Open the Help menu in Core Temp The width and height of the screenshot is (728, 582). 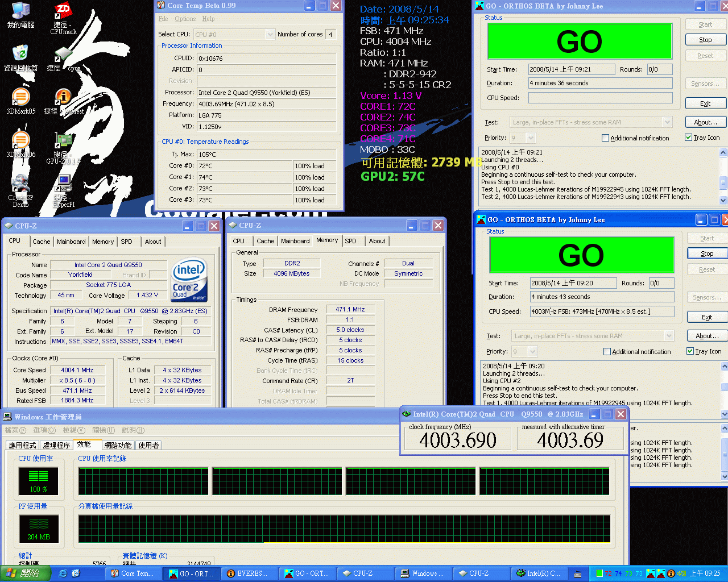[x=208, y=19]
